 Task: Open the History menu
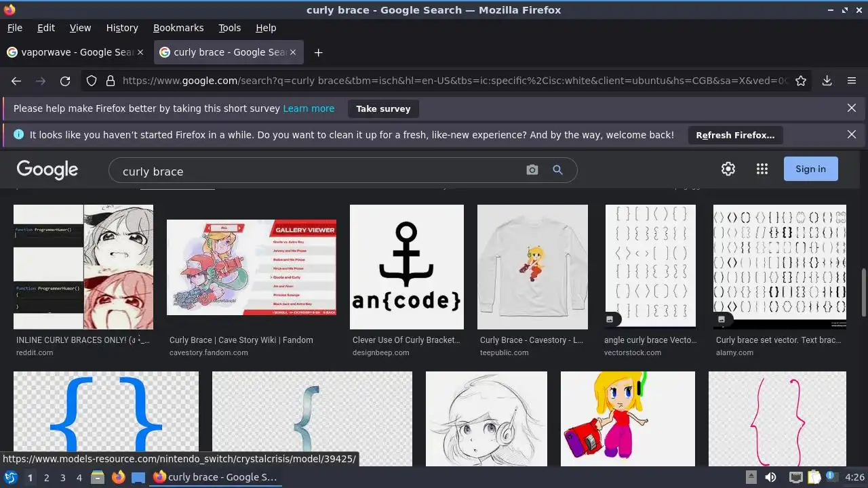pyautogui.click(x=122, y=28)
